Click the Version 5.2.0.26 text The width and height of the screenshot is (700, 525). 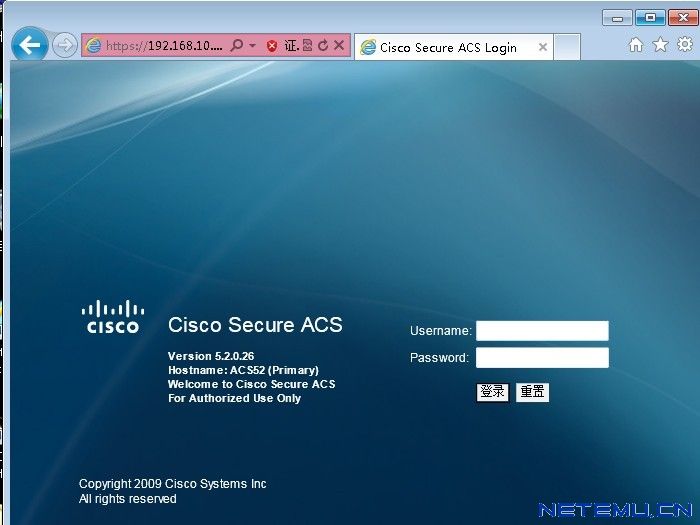[x=211, y=356]
